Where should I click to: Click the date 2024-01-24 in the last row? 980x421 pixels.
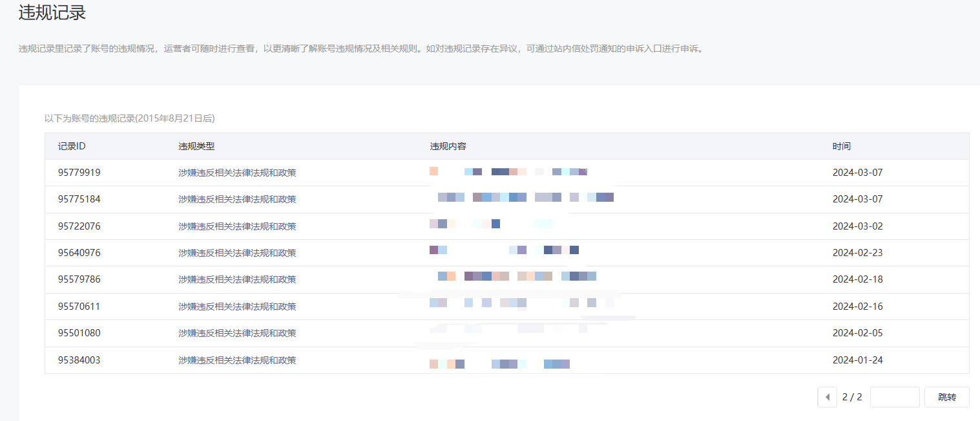[x=857, y=360]
